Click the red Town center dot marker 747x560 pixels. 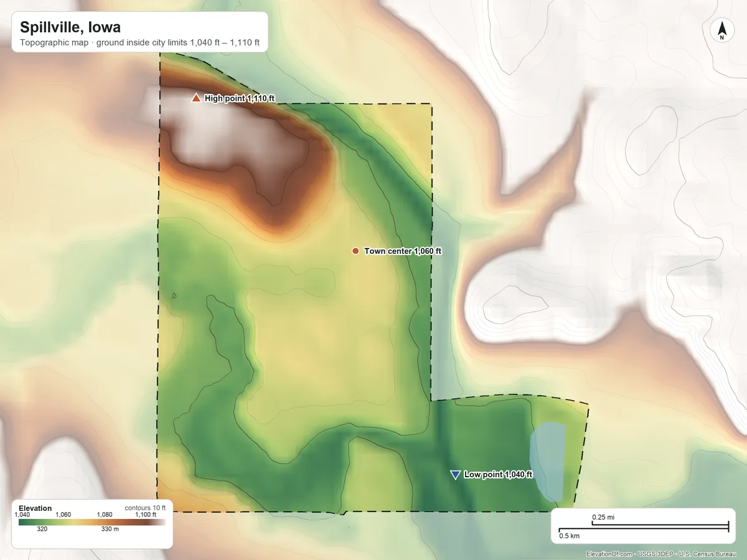pyautogui.click(x=355, y=251)
